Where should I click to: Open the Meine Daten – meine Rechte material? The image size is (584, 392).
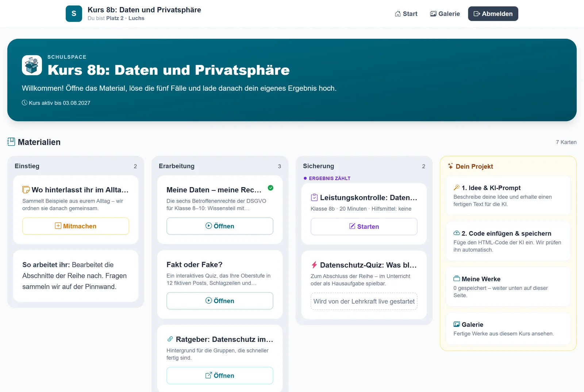pyautogui.click(x=220, y=226)
